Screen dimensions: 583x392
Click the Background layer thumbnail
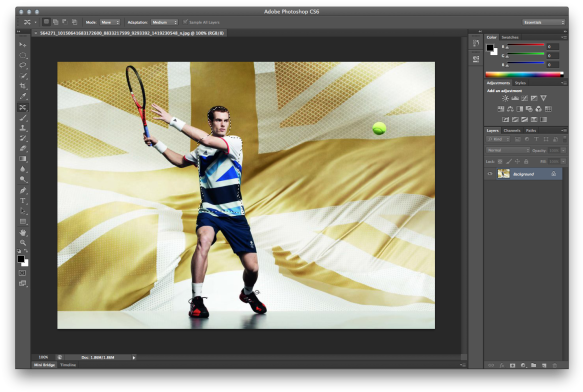coord(503,174)
